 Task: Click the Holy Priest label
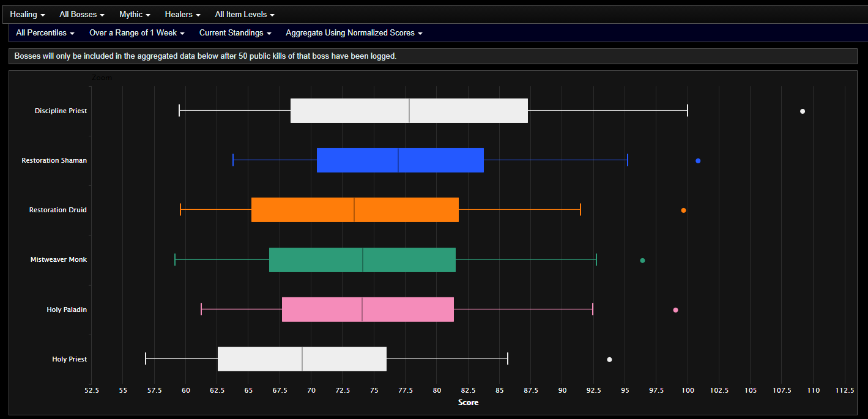point(69,359)
